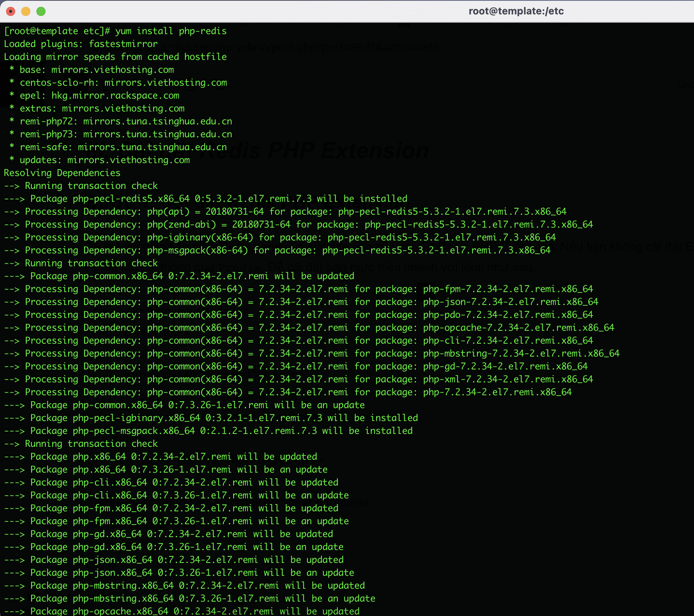Select the 'Loading mirror speeds from cached hostfile' line

coord(115,57)
